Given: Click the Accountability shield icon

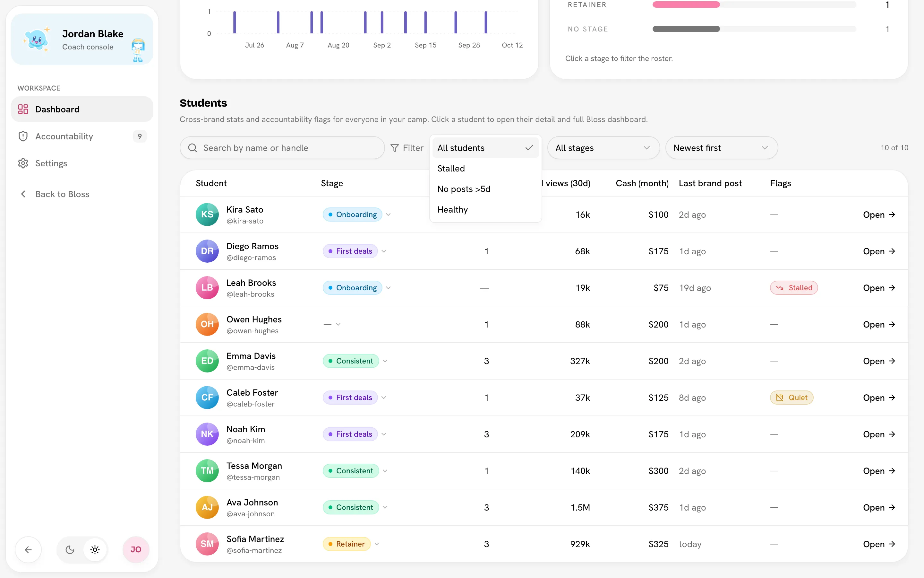Looking at the screenshot, I should point(23,136).
